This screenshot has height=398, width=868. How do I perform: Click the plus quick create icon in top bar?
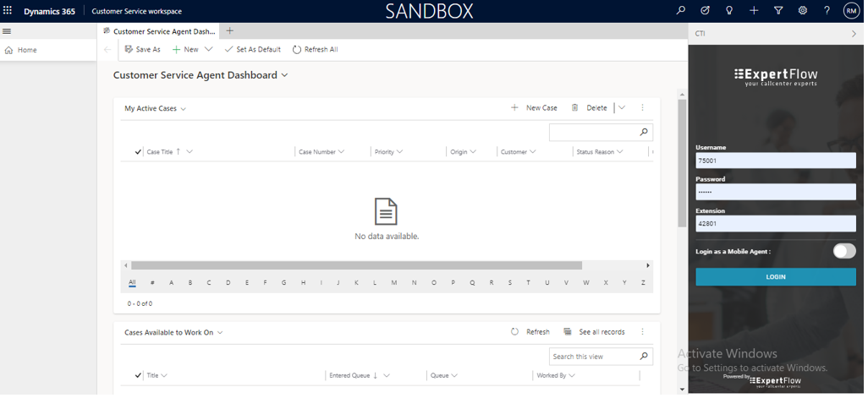(754, 10)
